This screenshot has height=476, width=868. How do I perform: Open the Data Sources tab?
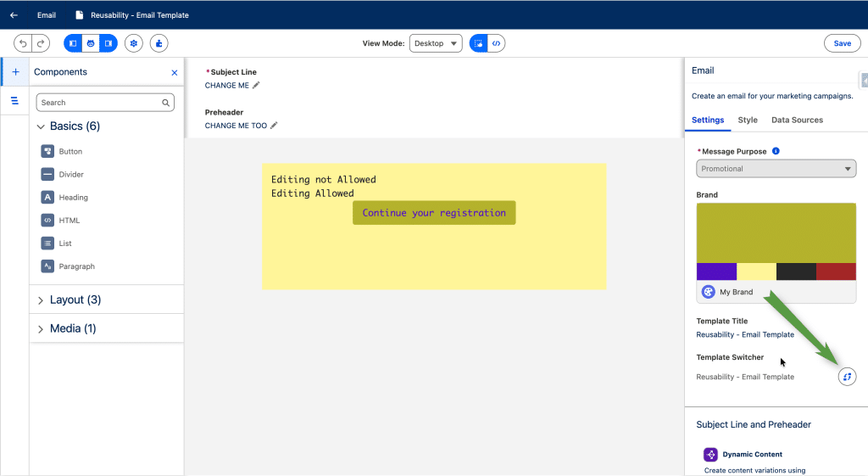[797, 120]
